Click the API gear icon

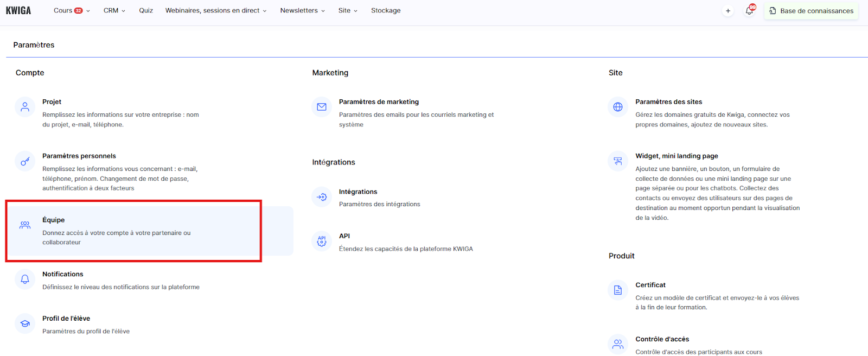(x=322, y=241)
